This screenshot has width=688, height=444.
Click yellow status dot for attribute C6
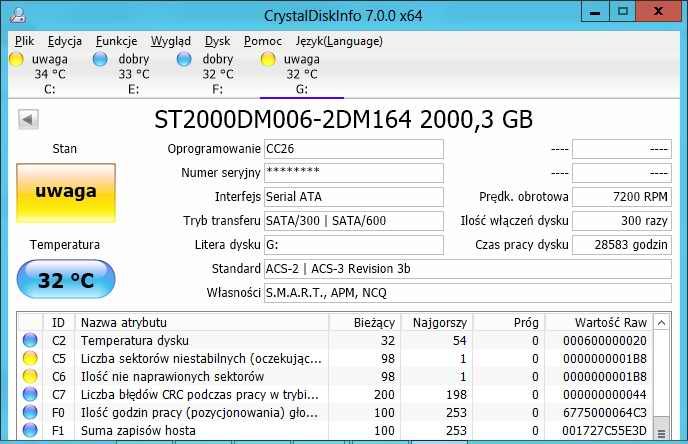[x=30, y=376]
